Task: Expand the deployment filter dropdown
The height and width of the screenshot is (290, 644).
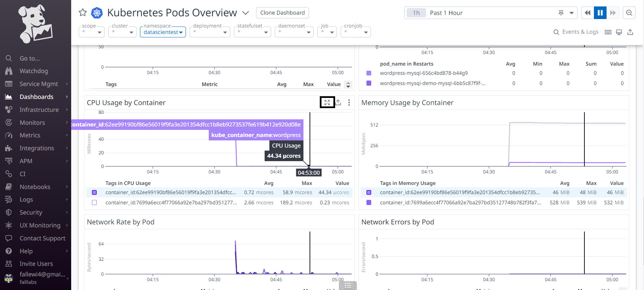Action: (x=210, y=32)
